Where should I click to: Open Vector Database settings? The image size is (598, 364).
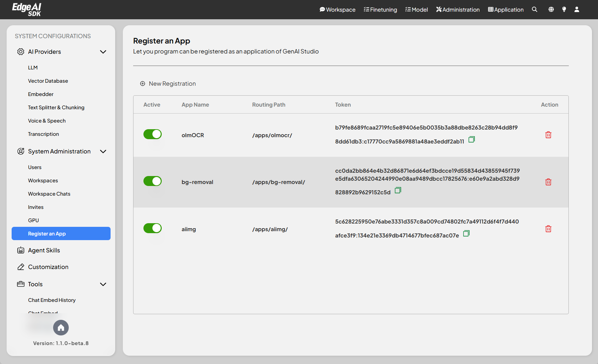pyautogui.click(x=48, y=81)
